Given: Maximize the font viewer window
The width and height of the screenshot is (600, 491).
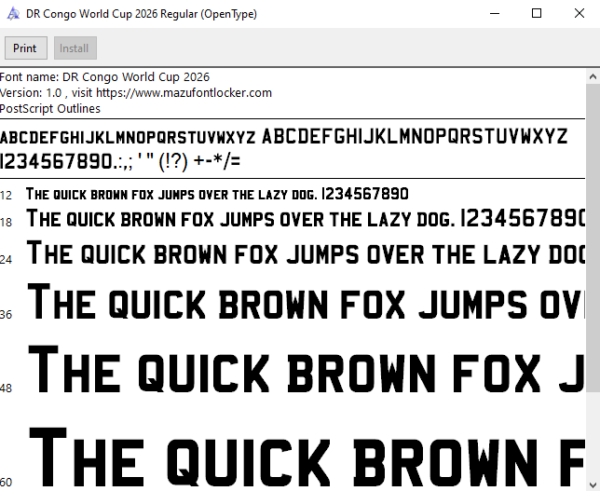Looking at the screenshot, I should click(x=537, y=14).
